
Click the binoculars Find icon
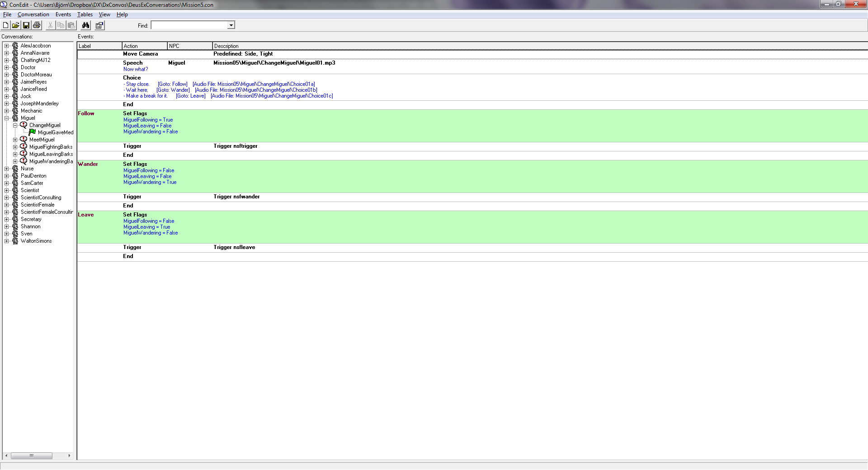85,25
